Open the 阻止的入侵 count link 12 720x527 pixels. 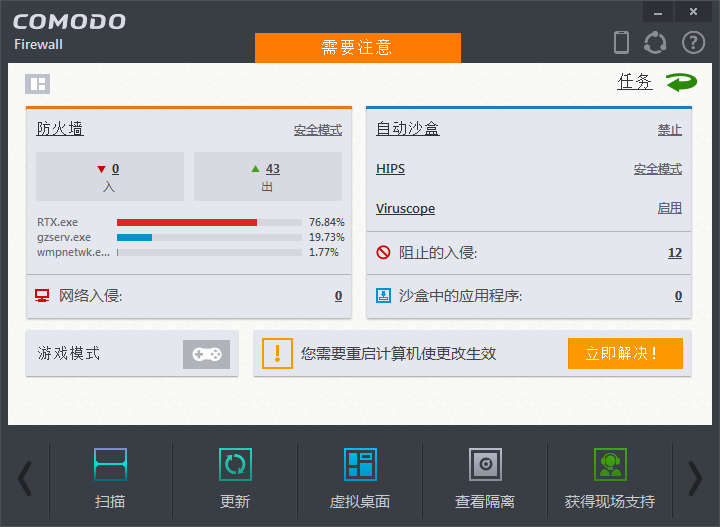(674, 253)
